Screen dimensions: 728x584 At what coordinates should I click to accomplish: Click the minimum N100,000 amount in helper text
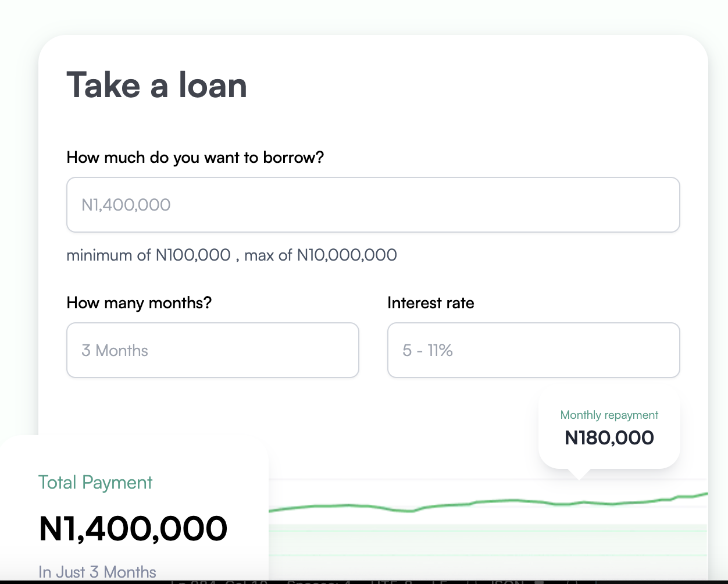(x=192, y=255)
